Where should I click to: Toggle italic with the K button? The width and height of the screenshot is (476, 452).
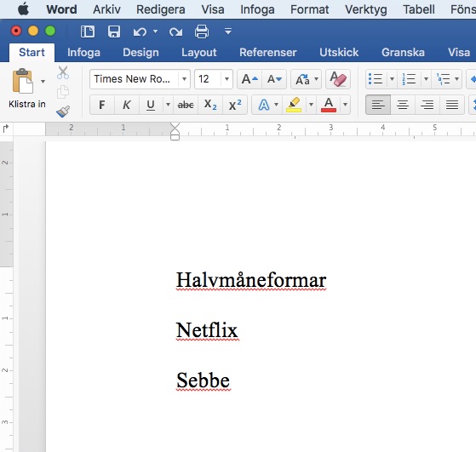127,105
